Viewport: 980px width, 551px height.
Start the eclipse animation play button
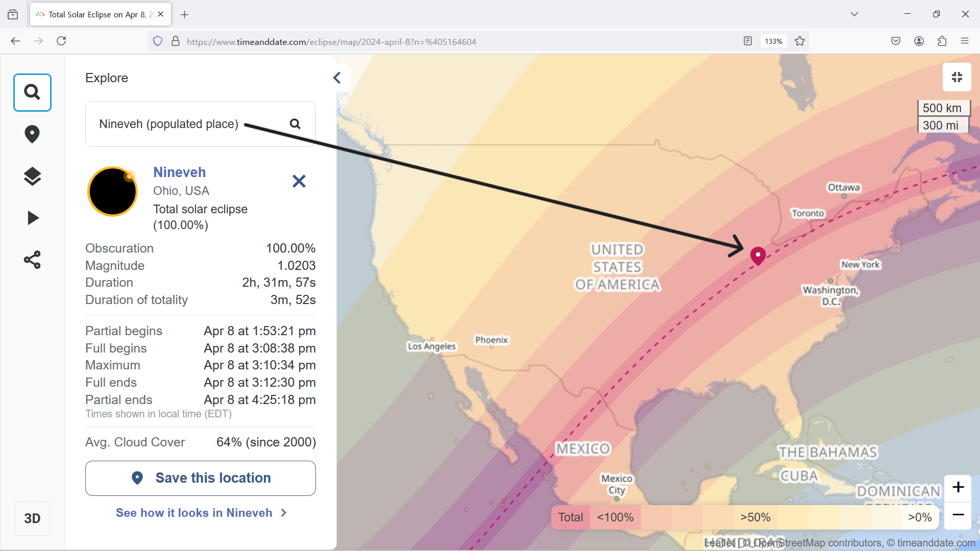[x=33, y=218]
